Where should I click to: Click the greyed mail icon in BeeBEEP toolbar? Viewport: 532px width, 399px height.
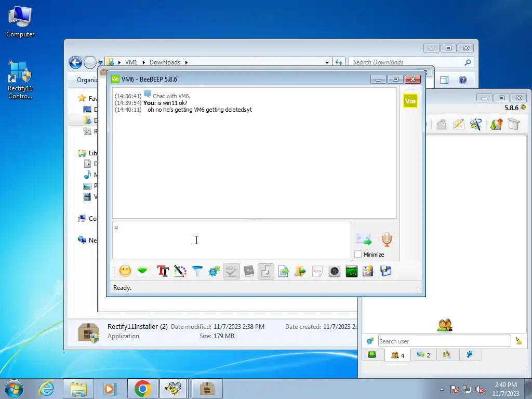coord(442,125)
